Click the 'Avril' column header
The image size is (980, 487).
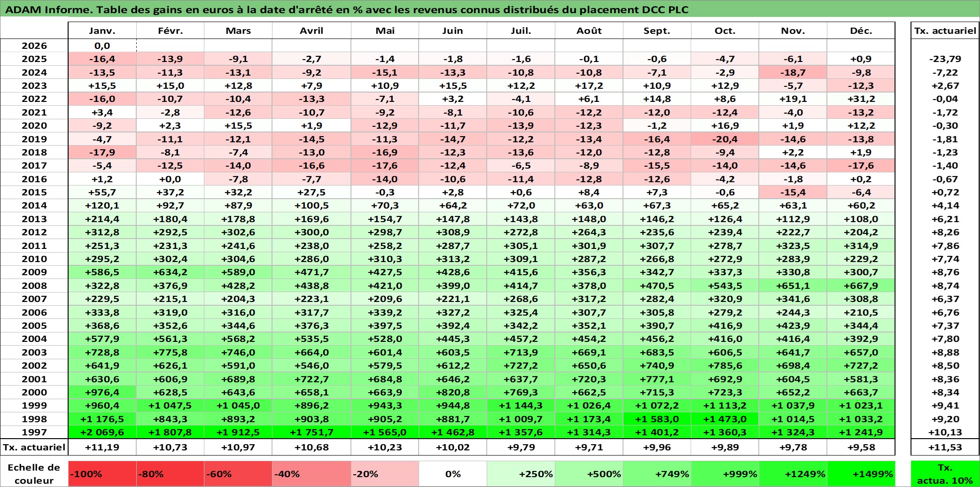click(311, 31)
